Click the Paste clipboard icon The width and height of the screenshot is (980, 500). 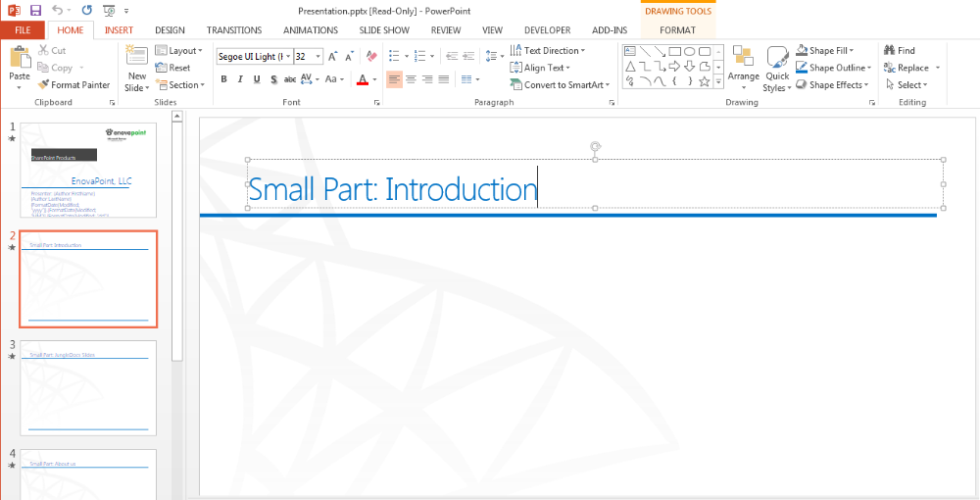click(20, 58)
